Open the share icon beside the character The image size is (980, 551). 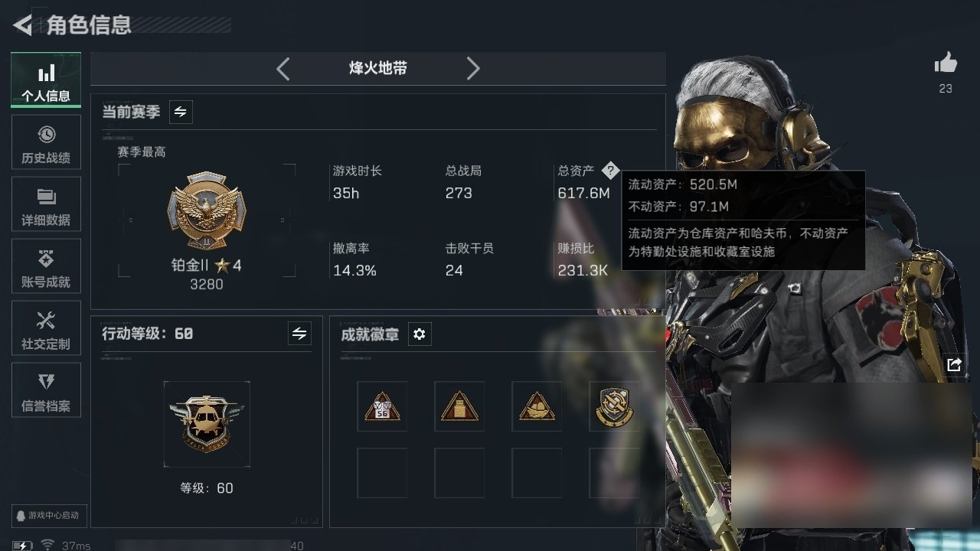(954, 365)
